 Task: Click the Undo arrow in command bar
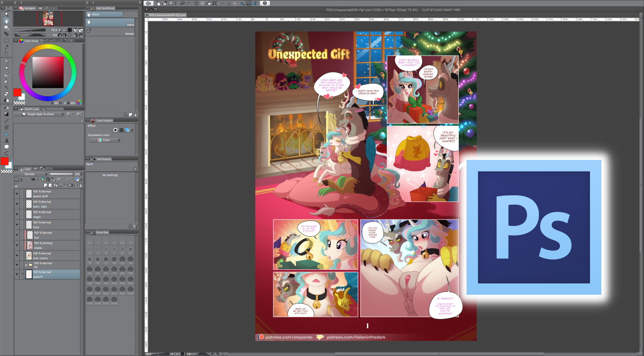(182, 3)
